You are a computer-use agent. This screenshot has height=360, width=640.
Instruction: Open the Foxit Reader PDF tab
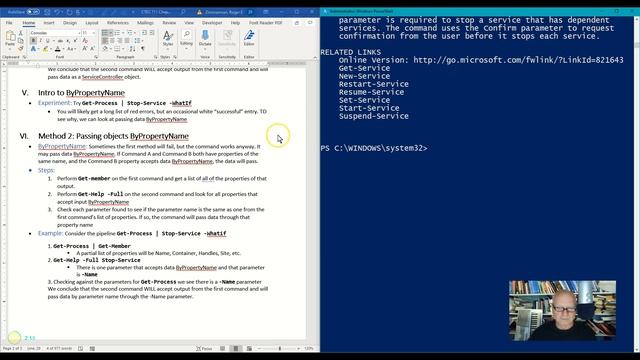click(265, 23)
